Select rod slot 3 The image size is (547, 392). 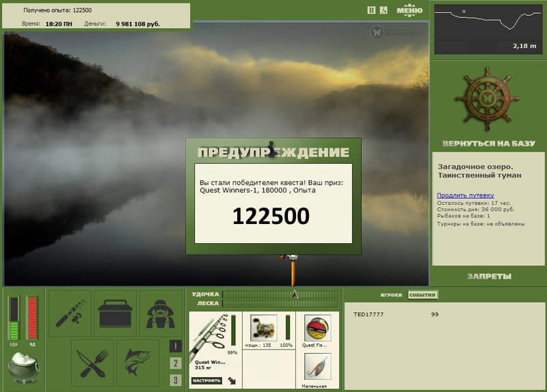click(176, 380)
